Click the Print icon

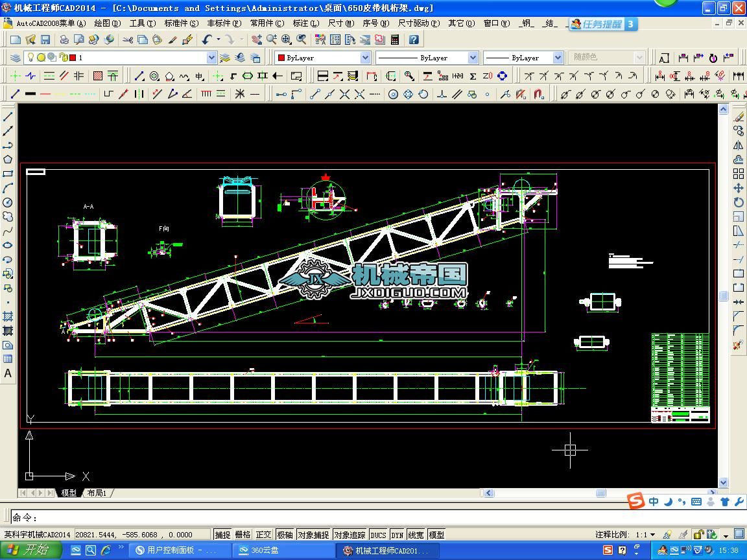pyautogui.click(x=64, y=40)
